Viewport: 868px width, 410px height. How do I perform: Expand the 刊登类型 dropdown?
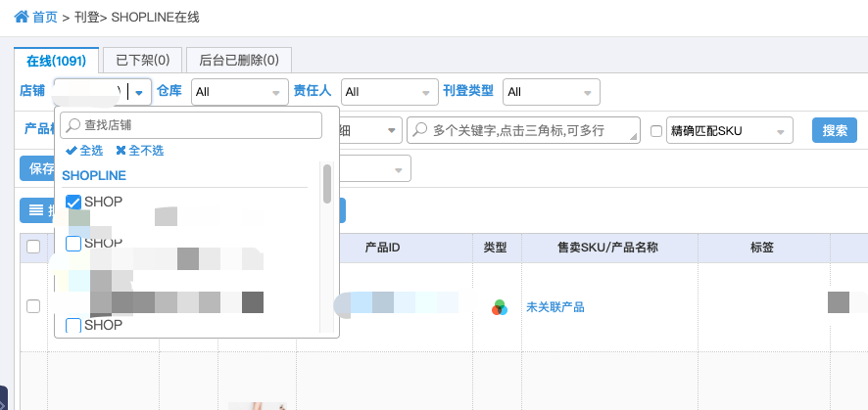(x=552, y=92)
